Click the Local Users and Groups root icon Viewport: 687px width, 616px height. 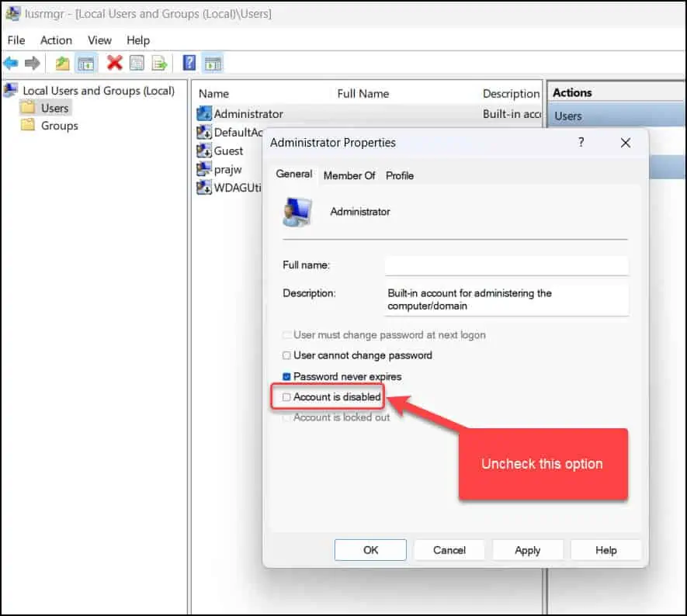coord(11,90)
